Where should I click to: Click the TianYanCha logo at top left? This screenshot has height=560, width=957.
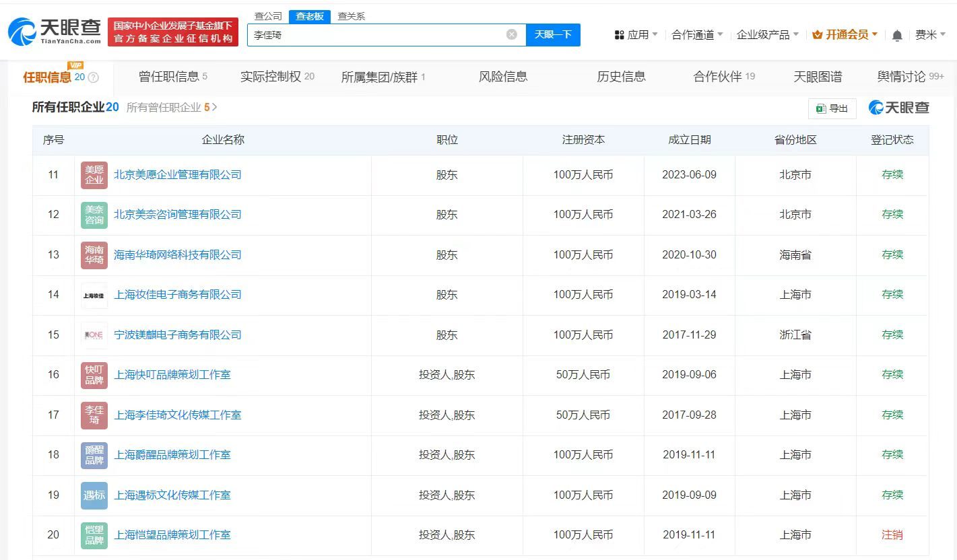click(x=55, y=32)
